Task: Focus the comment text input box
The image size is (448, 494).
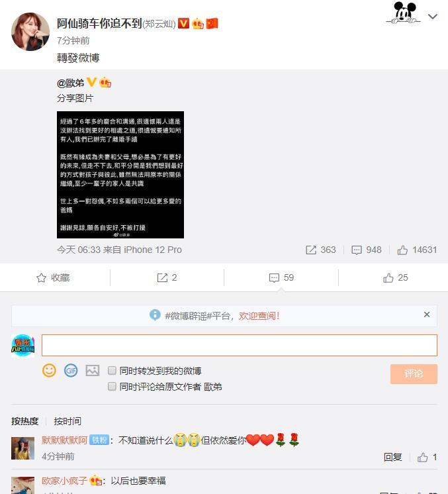Action: (240, 345)
